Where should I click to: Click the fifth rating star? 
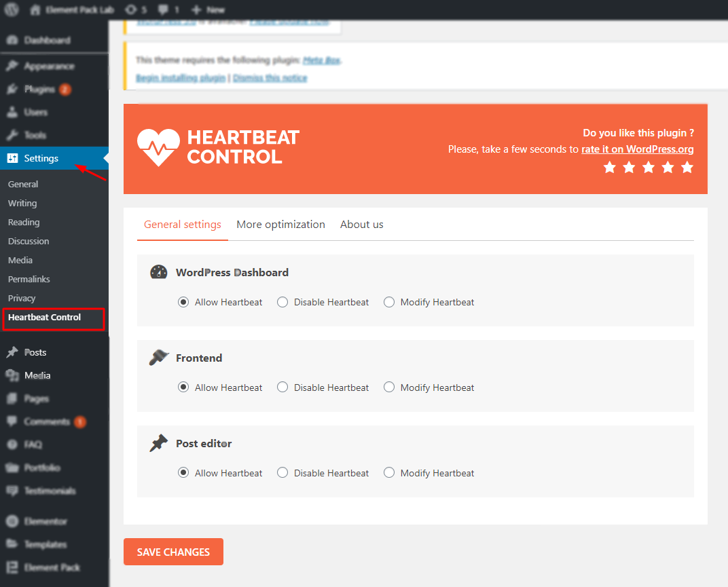[687, 167]
